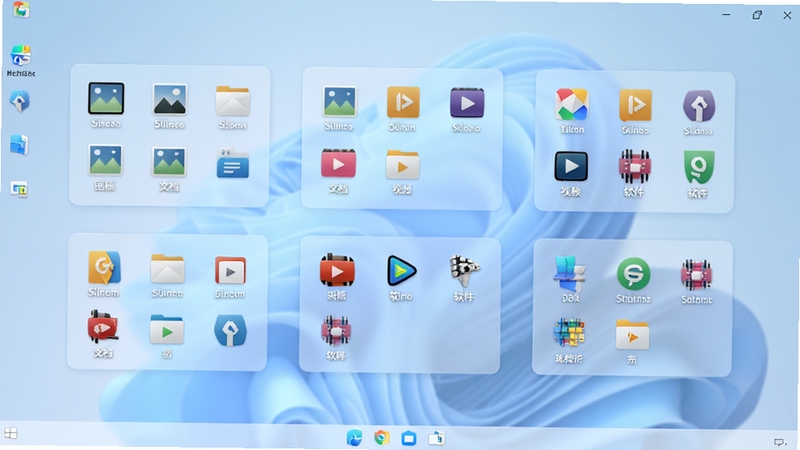Open the pink film-strip icon below the red YouTube-style icon
The image size is (800, 450).
(x=336, y=332)
